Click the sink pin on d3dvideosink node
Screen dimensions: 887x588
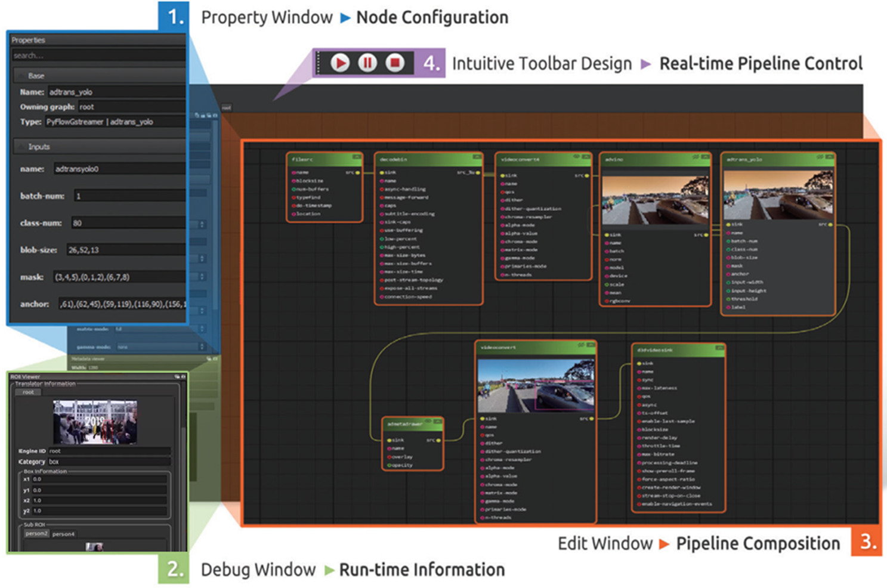639,363
